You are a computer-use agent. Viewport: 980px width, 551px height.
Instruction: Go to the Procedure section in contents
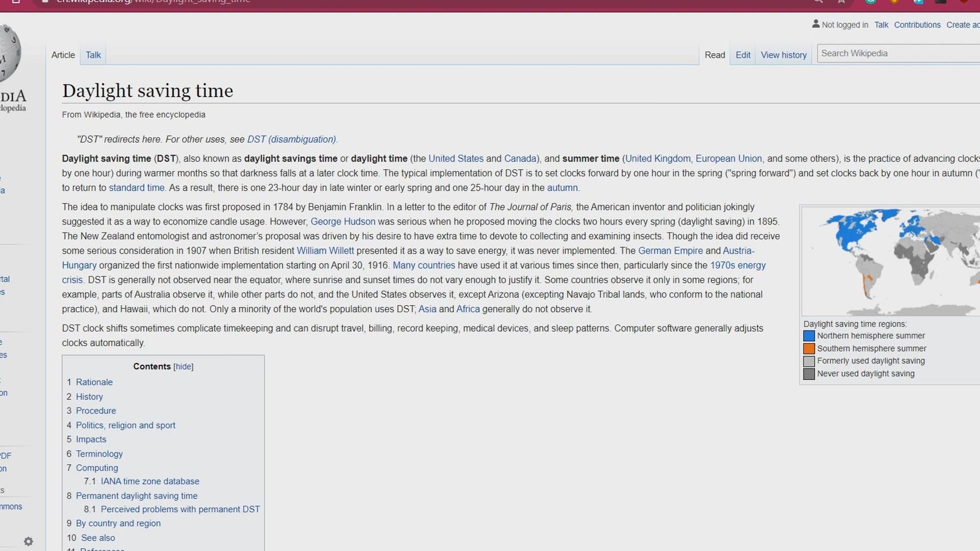96,411
